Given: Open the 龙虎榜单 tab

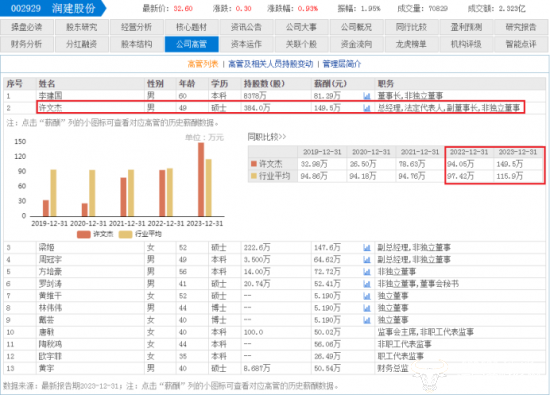Looking at the screenshot, I should tap(411, 44).
